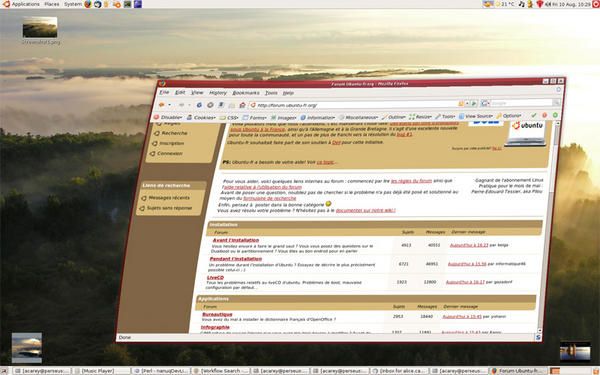Screen dimensions: 600x375
Task: Open the File menu in Firefox
Action: click(164, 92)
